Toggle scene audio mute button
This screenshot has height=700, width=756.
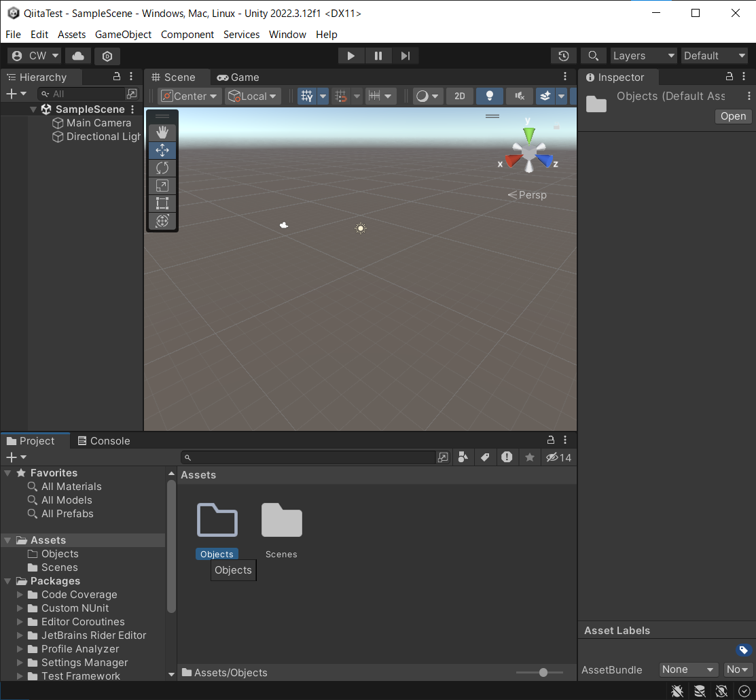[x=519, y=96]
